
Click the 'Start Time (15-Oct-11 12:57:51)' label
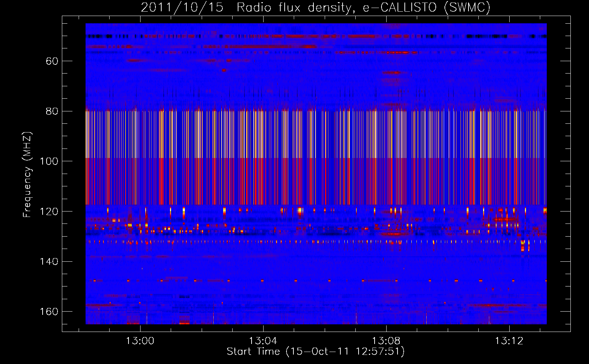pyautogui.click(x=316, y=352)
